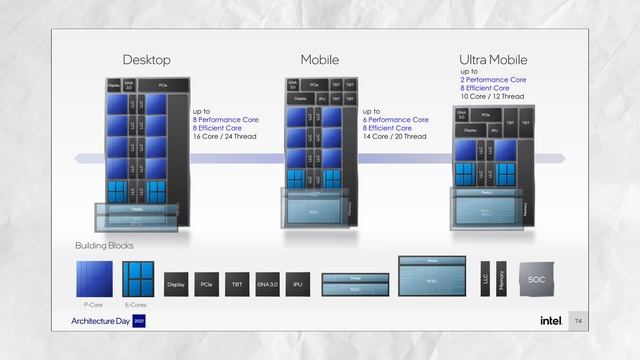Click the PCIe block on the Desktop die
The height and width of the screenshot is (360, 640).
(x=163, y=86)
